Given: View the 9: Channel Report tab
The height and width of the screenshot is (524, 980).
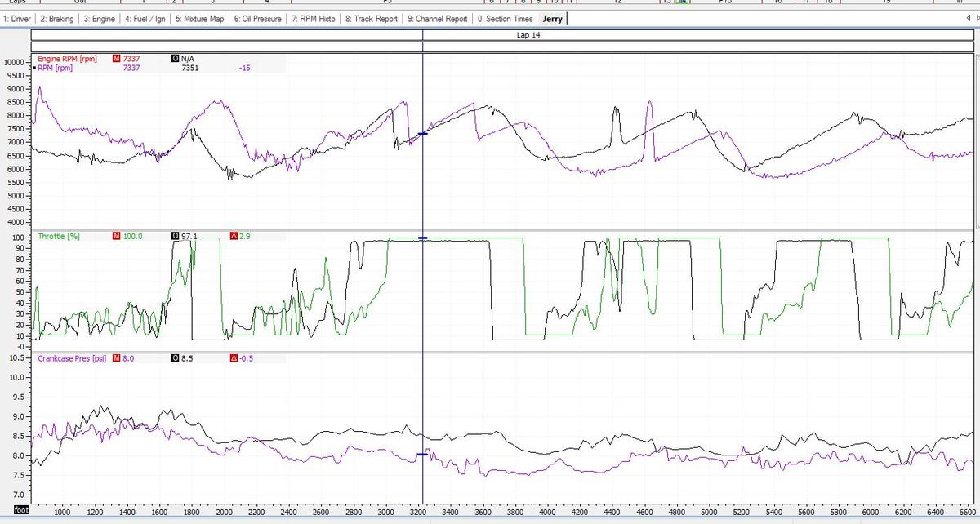Looking at the screenshot, I should coord(438,19).
